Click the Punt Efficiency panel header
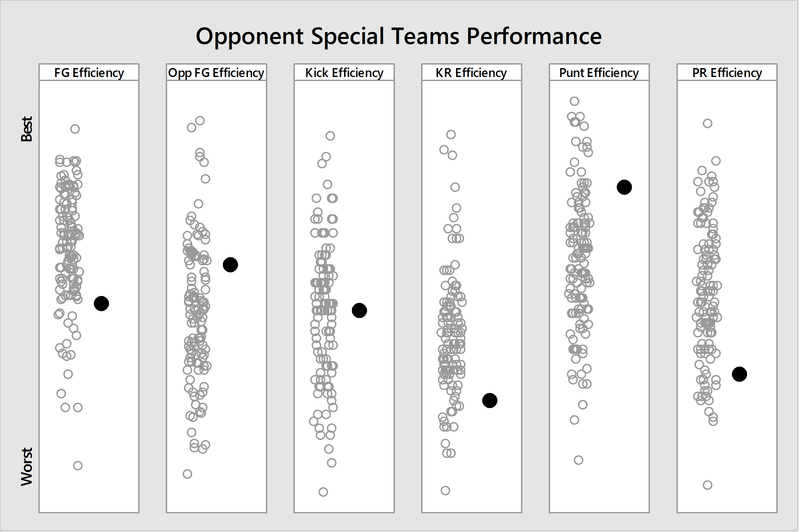 599,73
